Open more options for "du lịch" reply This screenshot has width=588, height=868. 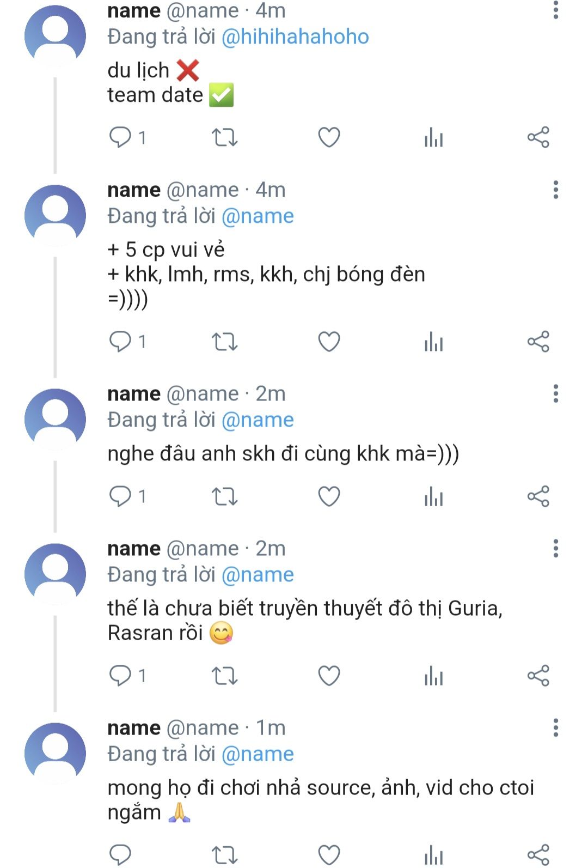[555, 10]
